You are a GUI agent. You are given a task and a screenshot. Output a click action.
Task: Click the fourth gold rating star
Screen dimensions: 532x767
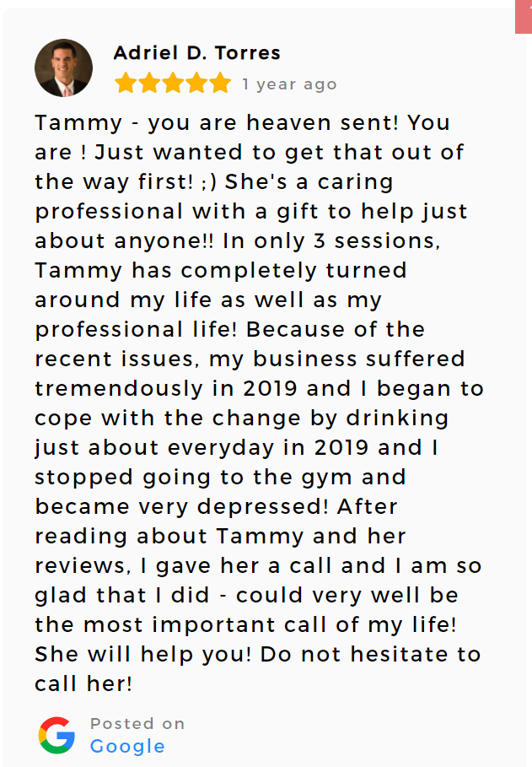point(196,84)
